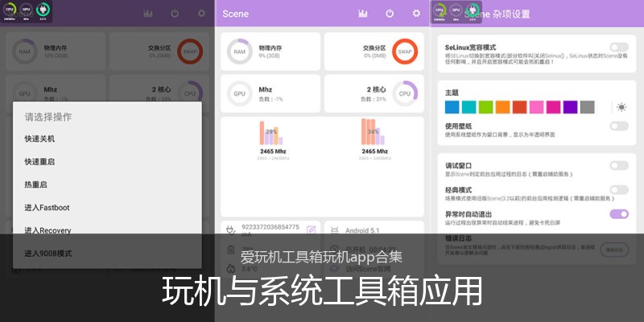Tap the power icon in the undimmed Scene toolbar
Screen dimensions: 644x322
(x=390, y=14)
